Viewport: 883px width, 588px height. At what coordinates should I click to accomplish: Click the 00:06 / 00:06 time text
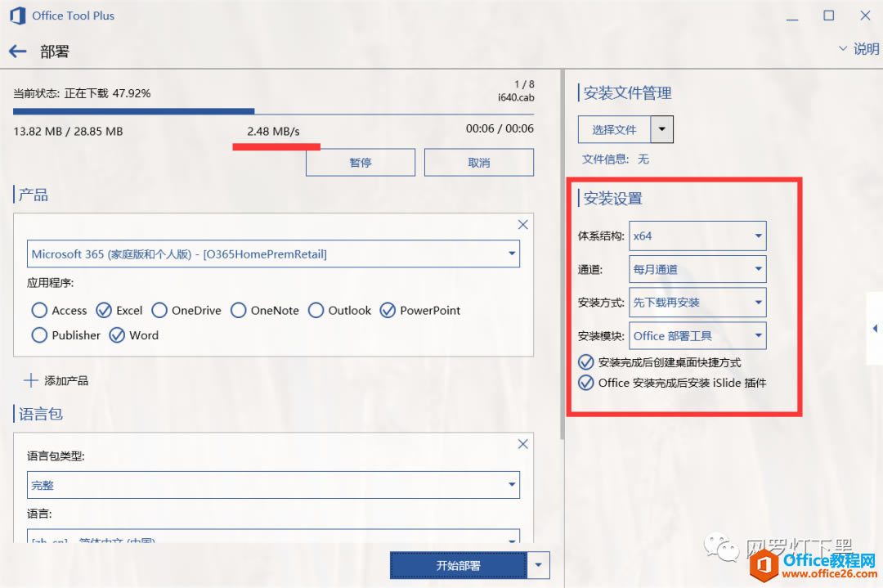point(500,128)
